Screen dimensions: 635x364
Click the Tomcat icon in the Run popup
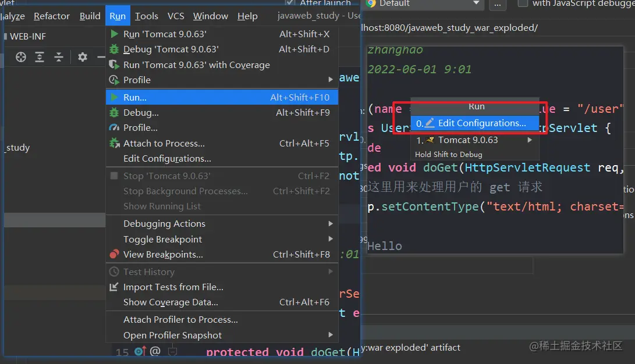[430, 140]
